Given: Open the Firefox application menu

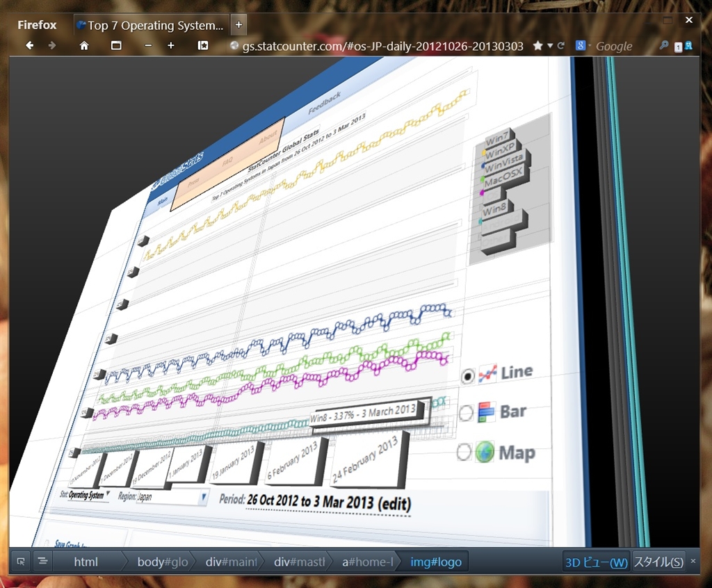Looking at the screenshot, I should (x=37, y=25).
